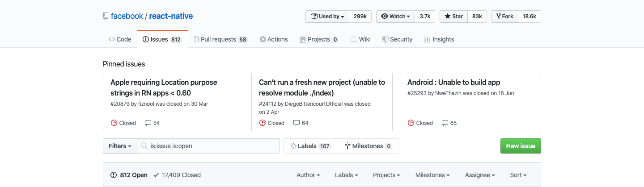Switch to the Code tab
644x187 pixels.
(120, 39)
